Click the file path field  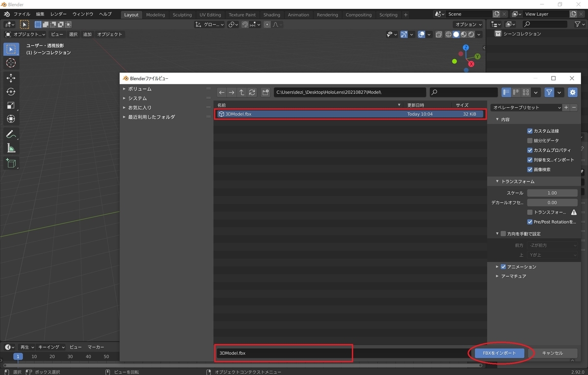[350, 92]
